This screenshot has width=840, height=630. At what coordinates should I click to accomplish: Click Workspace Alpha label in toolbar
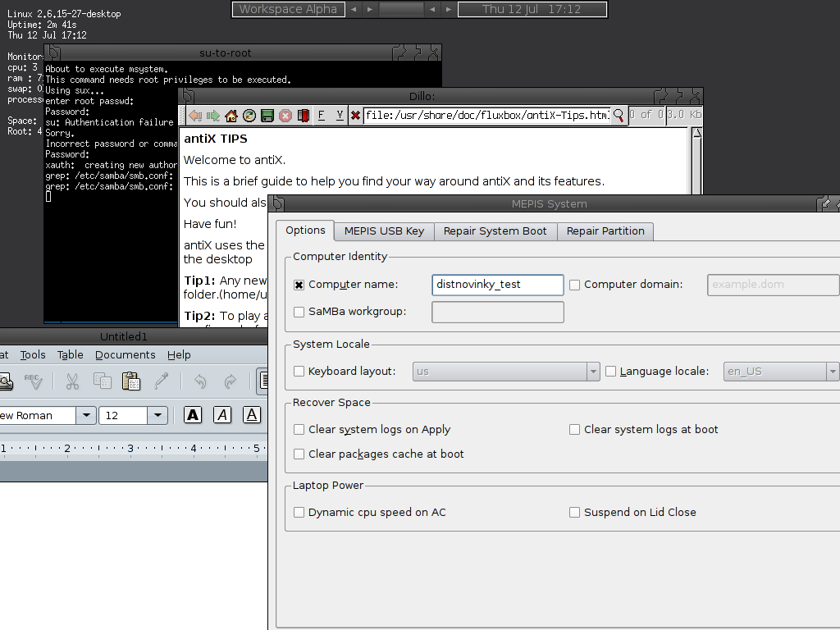coord(288,9)
